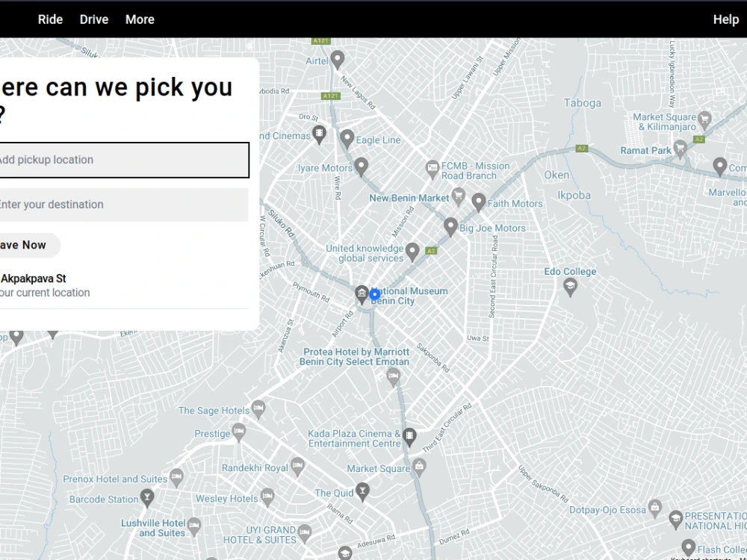Image resolution: width=747 pixels, height=560 pixels.
Task: Click the Adesuwa Rd label
Action: [x=376, y=541]
